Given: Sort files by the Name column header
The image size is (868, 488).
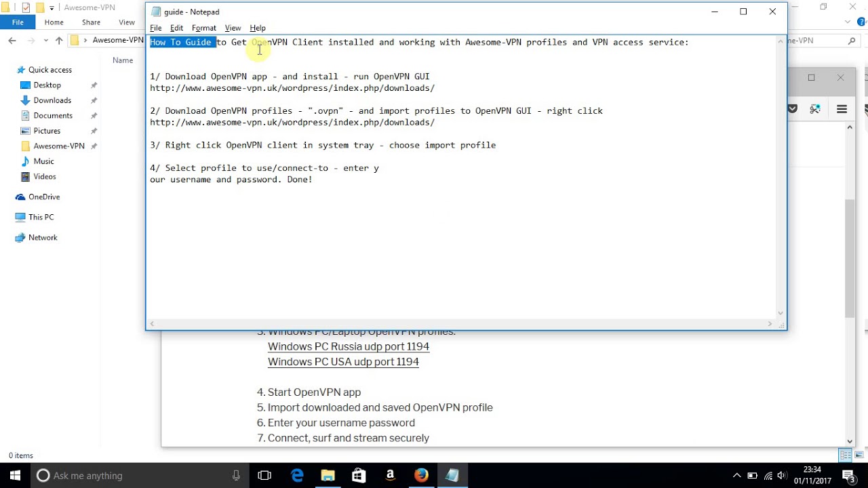Looking at the screenshot, I should (123, 60).
